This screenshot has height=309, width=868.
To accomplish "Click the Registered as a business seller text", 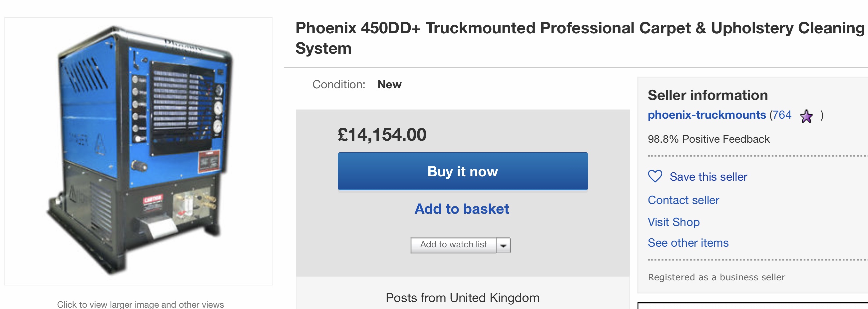I will point(716,277).
